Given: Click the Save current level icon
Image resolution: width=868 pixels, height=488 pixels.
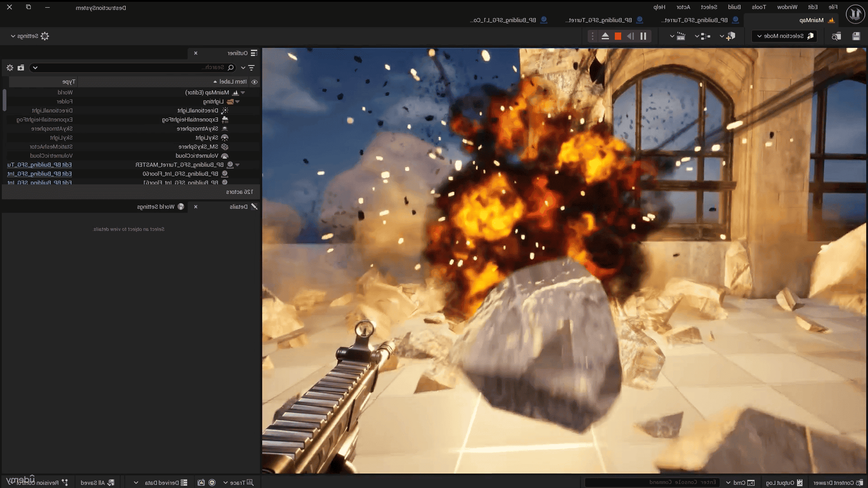Looking at the screenshot, I should 856,36.
